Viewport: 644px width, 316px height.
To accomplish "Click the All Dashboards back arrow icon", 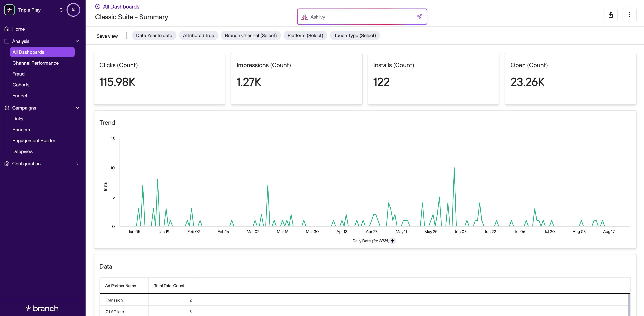I will [x=98, y=6].
